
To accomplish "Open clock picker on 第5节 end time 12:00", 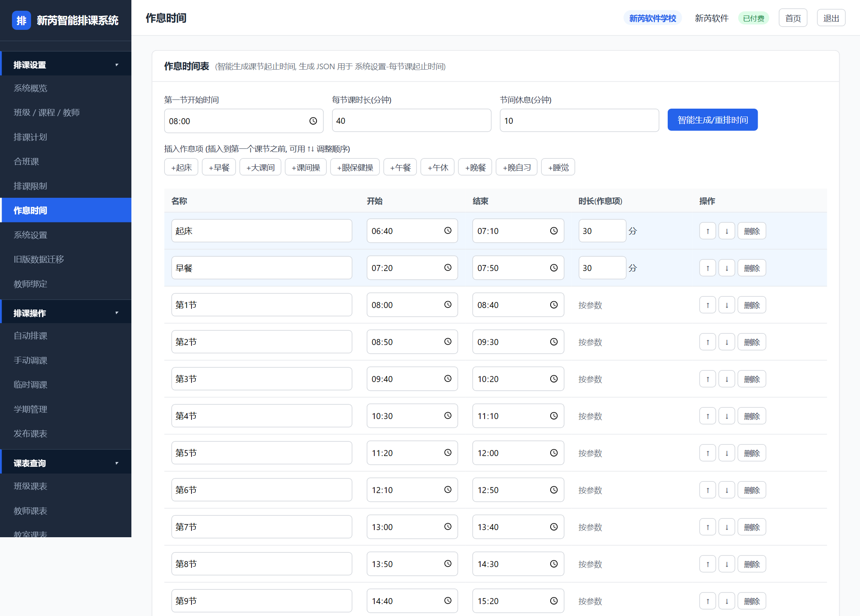I will (554, 453).
